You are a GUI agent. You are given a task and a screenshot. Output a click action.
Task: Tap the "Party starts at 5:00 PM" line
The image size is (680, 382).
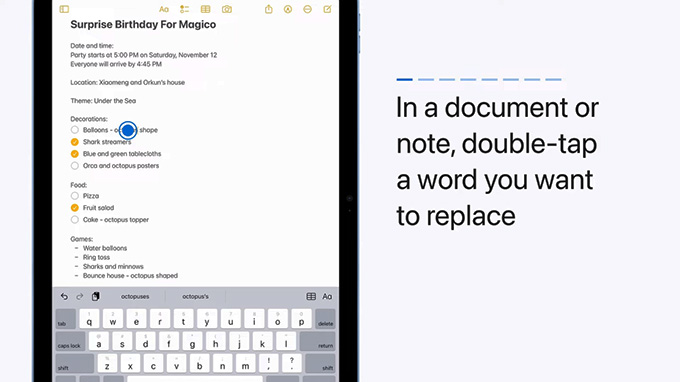tap(144, 55)
